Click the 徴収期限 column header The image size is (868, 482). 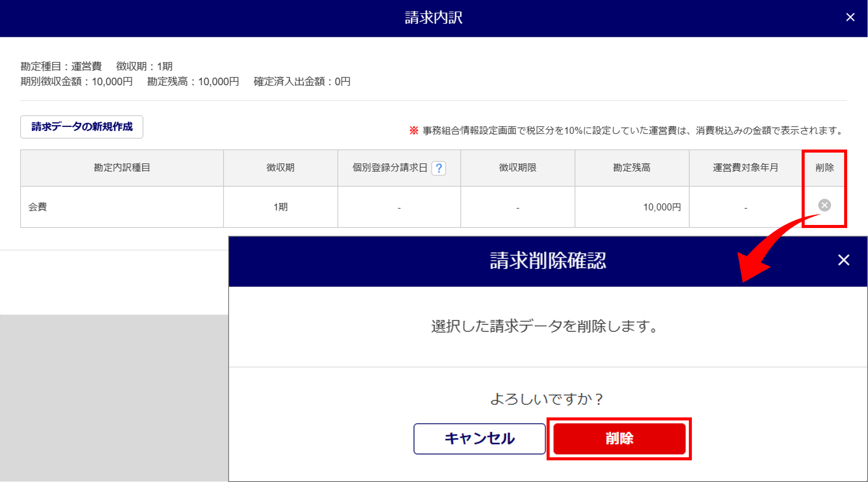click(518, 168)
